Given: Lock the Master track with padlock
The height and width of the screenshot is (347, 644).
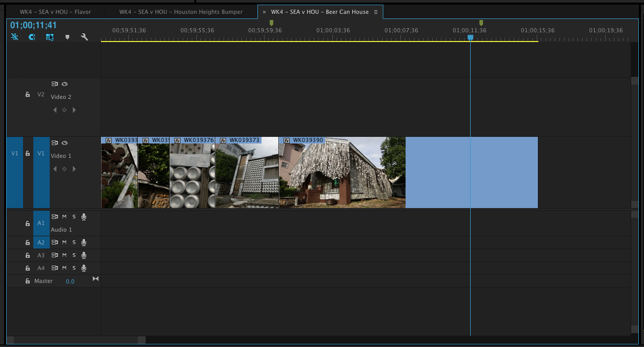Looking at the screenshot, I should coord(28,281).
